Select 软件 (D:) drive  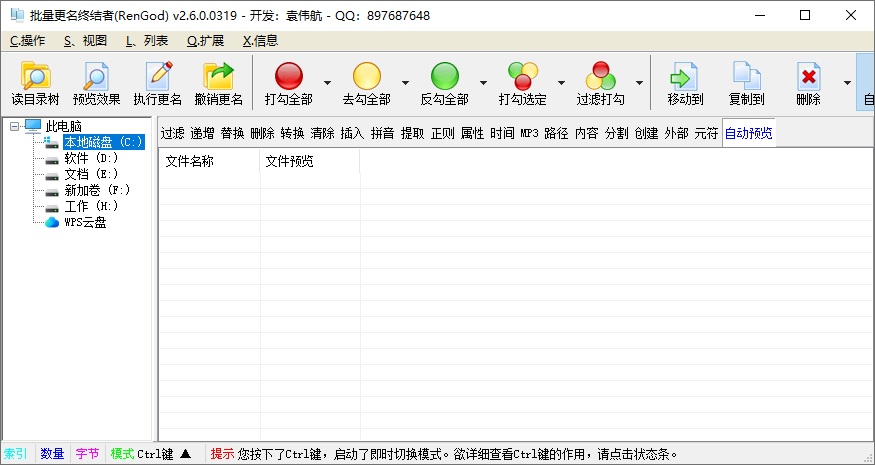pos(92,159)
